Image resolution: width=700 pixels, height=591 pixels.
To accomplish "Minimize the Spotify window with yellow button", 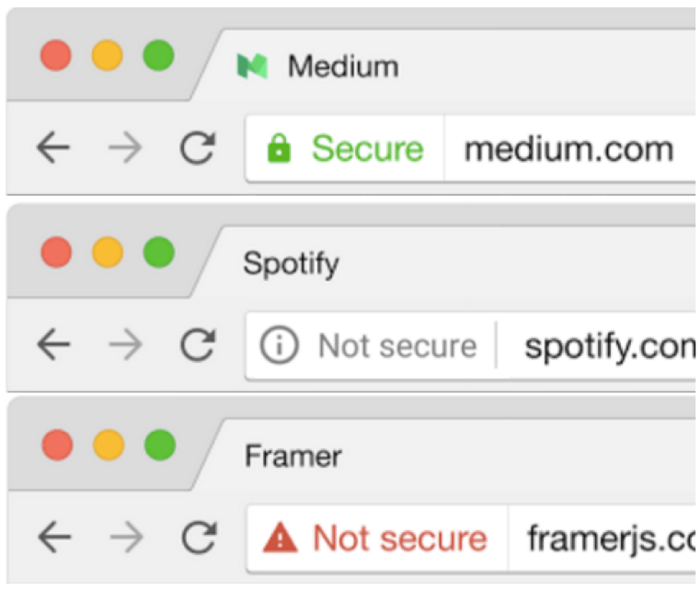I will point(107,251).
